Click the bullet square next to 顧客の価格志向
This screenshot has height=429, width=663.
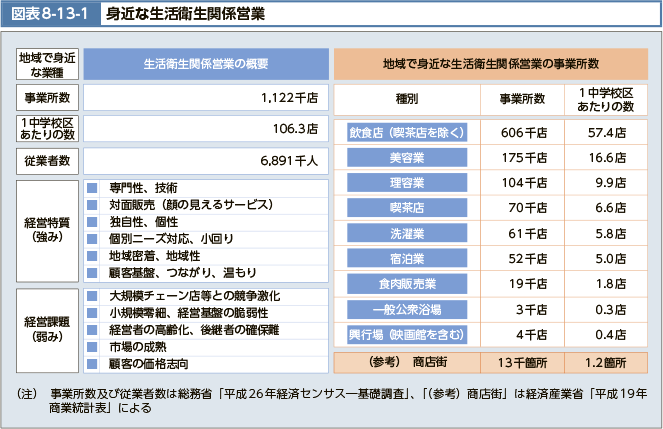pyautogui.click(x=92, y=362)
